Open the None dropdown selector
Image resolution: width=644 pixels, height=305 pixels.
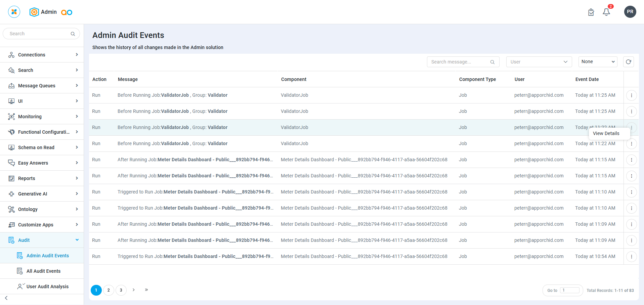click(597, 62)
